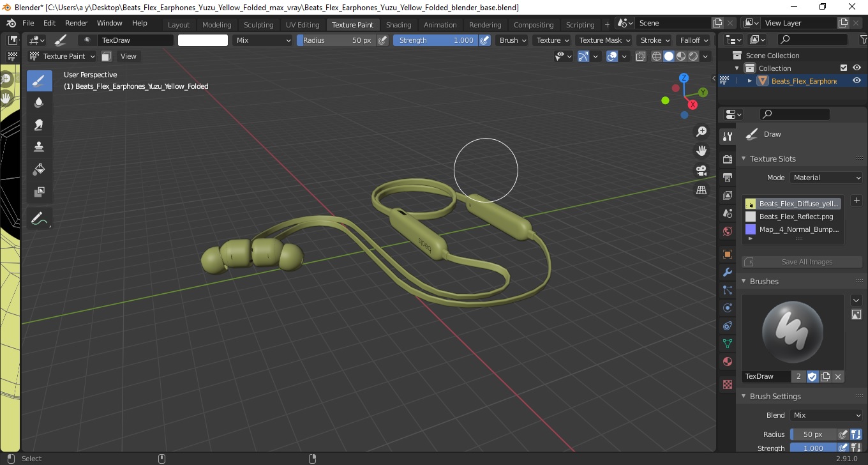Screen dimensions: 868x465
Task: Enable solid viewport shading
Action: click(668, 56)
